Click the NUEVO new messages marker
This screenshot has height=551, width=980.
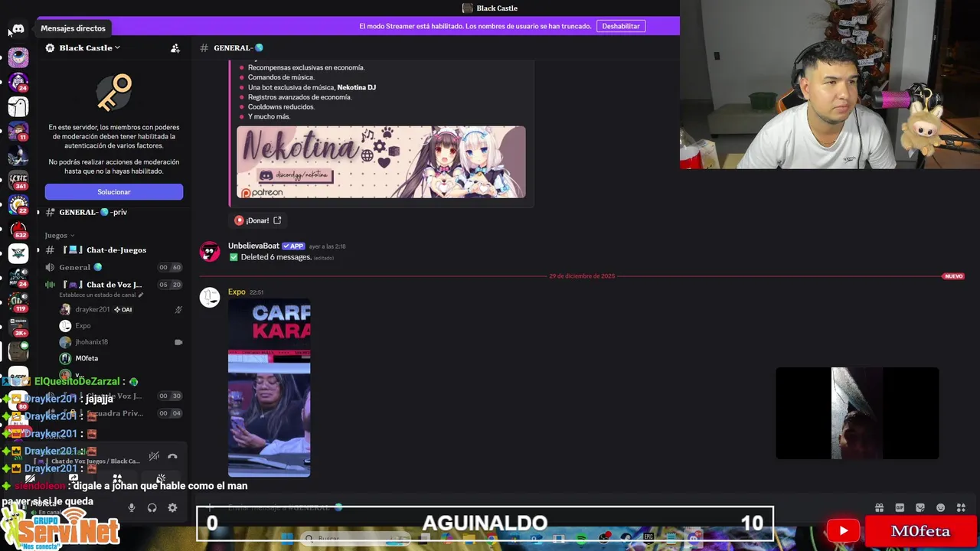953,276
